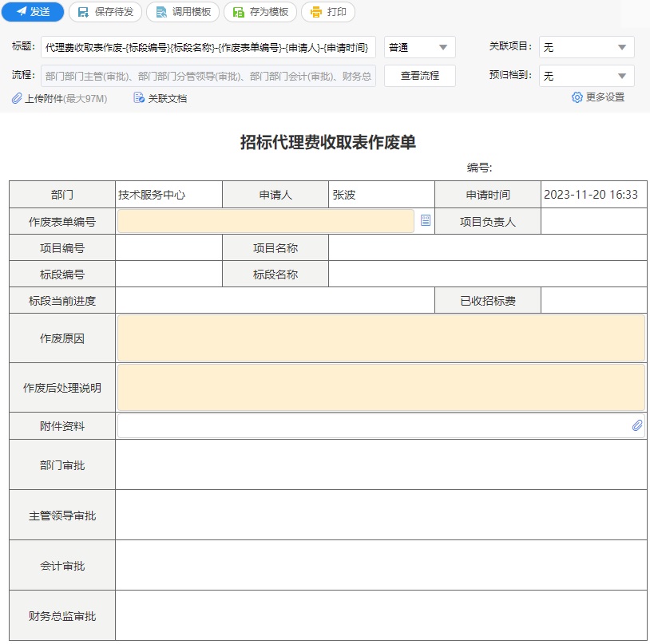Click the 作废表单编号 input field
This screenshot has width=650, height=644.
(x=266, y=221)
